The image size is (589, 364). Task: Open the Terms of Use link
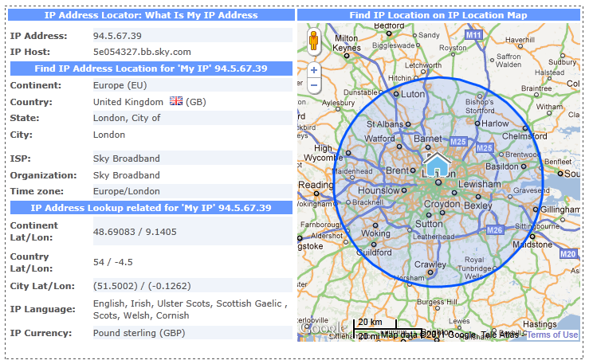(x=552, y=335)
